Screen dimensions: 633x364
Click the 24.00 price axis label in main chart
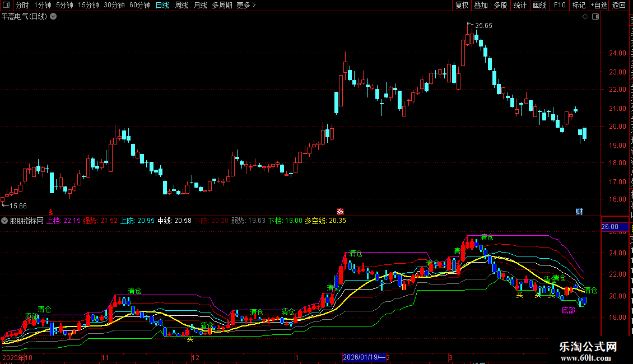(x=617, y=53)
